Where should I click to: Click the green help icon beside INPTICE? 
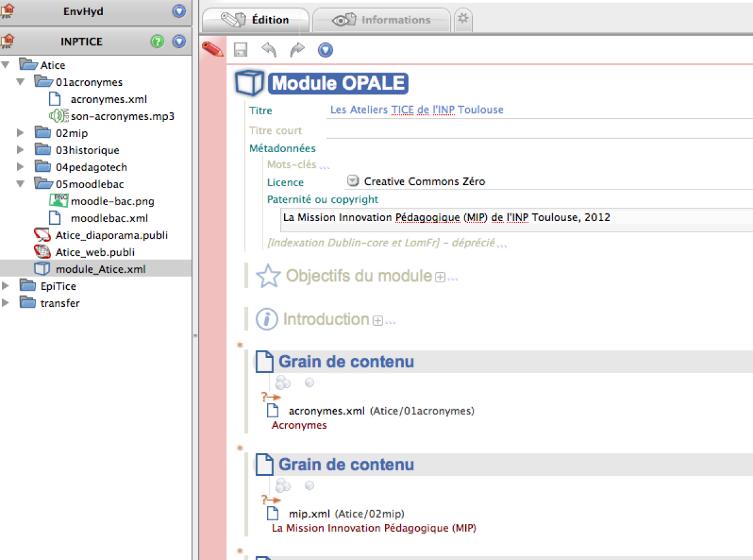[x=157, y=42]
